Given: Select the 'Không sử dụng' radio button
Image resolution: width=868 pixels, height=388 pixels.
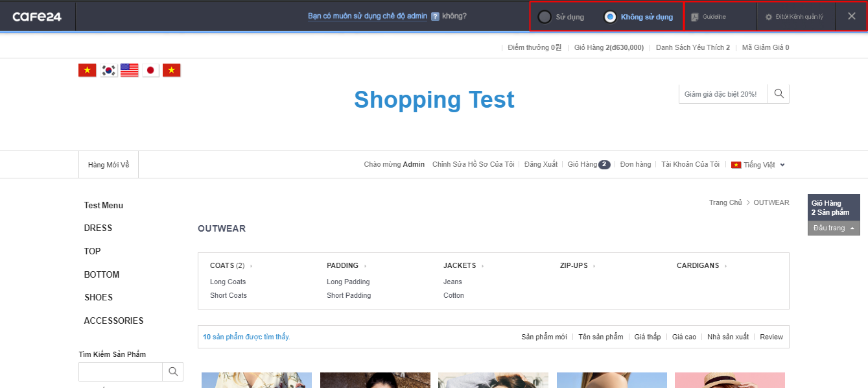Looking at the screenshot, I should (610, 17).
